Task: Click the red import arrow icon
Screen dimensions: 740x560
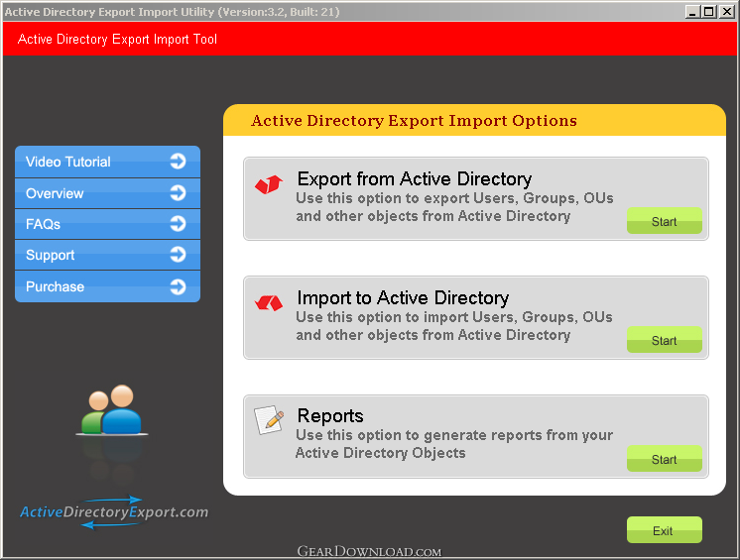Action: (x=269, y=302)
